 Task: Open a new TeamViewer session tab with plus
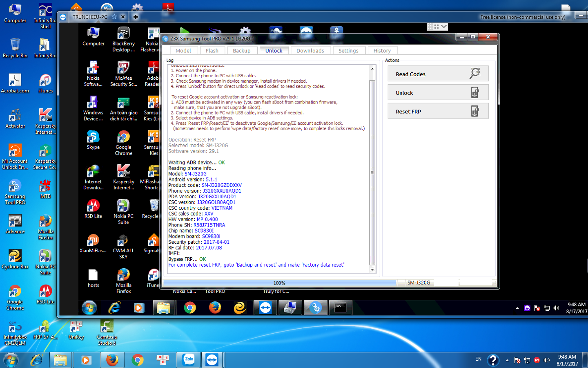(136, 17)
